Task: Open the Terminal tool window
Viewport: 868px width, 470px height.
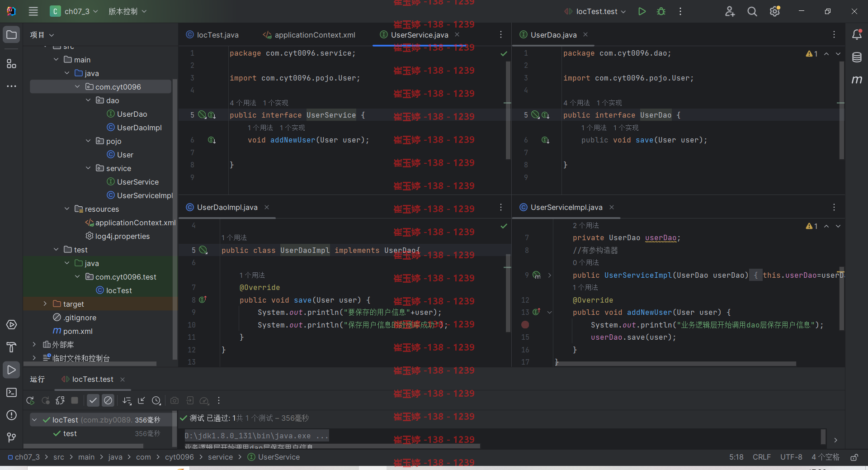Action: point(11,392)
